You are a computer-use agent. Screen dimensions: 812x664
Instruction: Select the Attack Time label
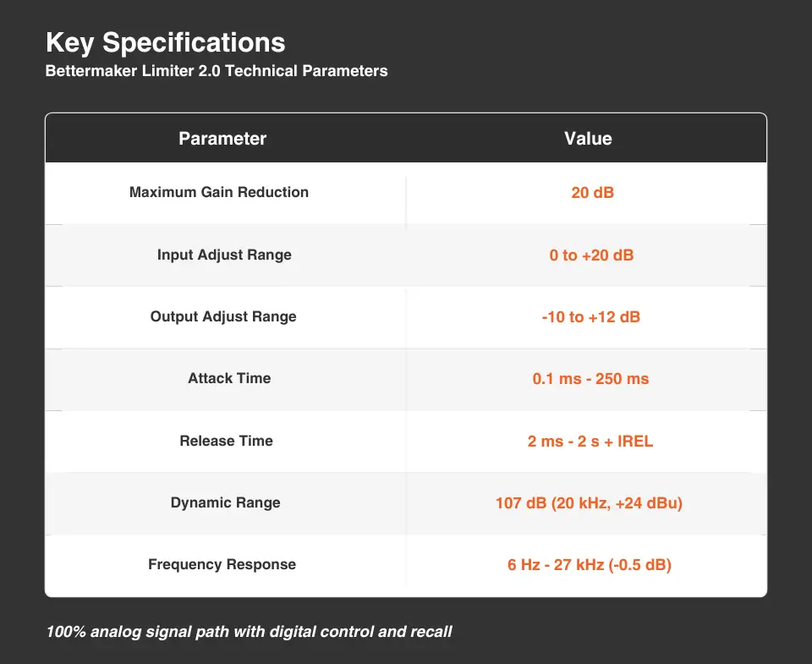point(229,378)
